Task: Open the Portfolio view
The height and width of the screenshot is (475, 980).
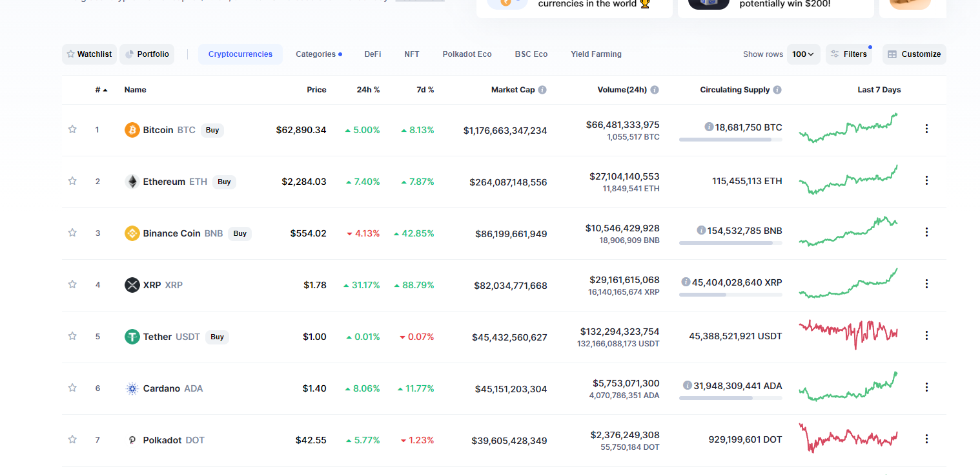Action: [147, 54]
